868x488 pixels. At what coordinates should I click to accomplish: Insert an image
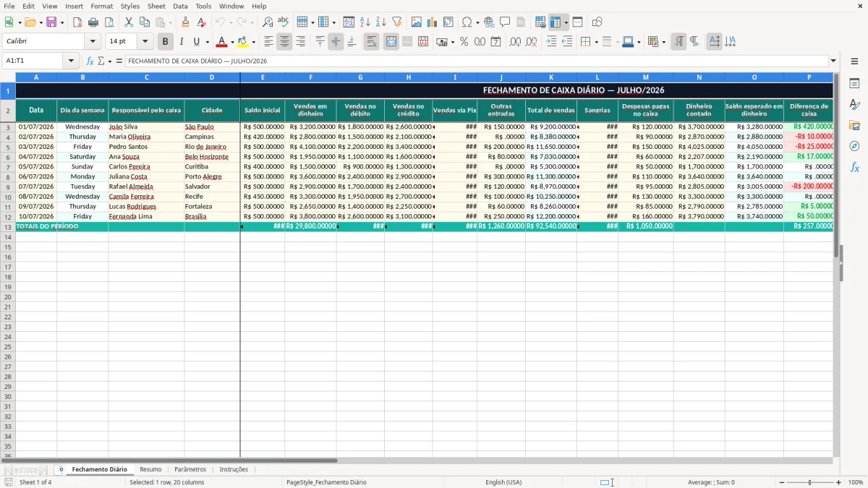pyautogui.click(x=417, y=22)
